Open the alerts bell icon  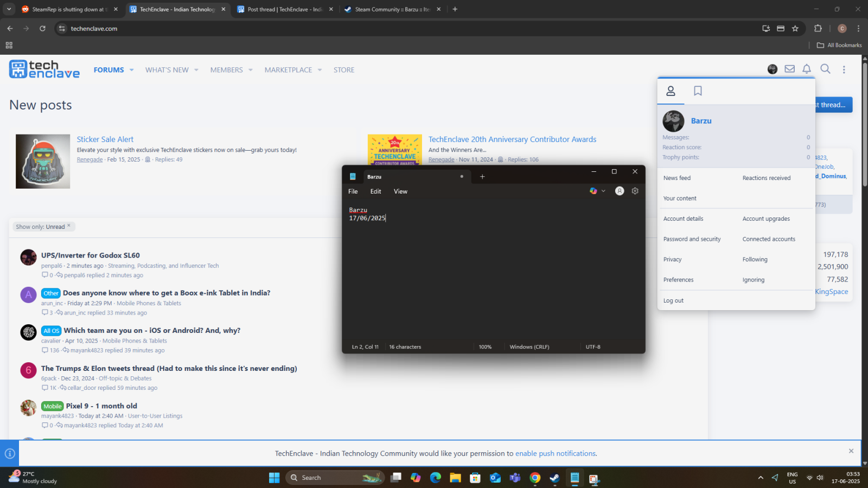pyautogui.click(x=807, y=69)
